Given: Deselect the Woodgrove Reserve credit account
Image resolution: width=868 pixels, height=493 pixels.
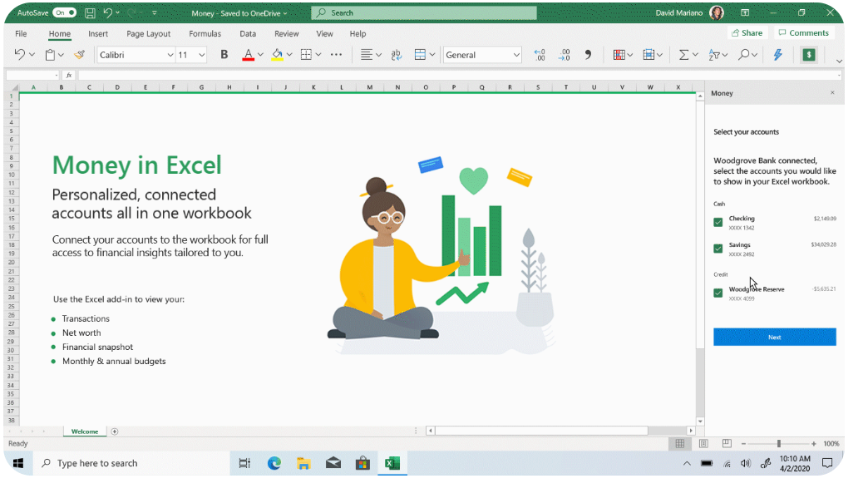Looking at the screenshot, I should pos(718,293).
